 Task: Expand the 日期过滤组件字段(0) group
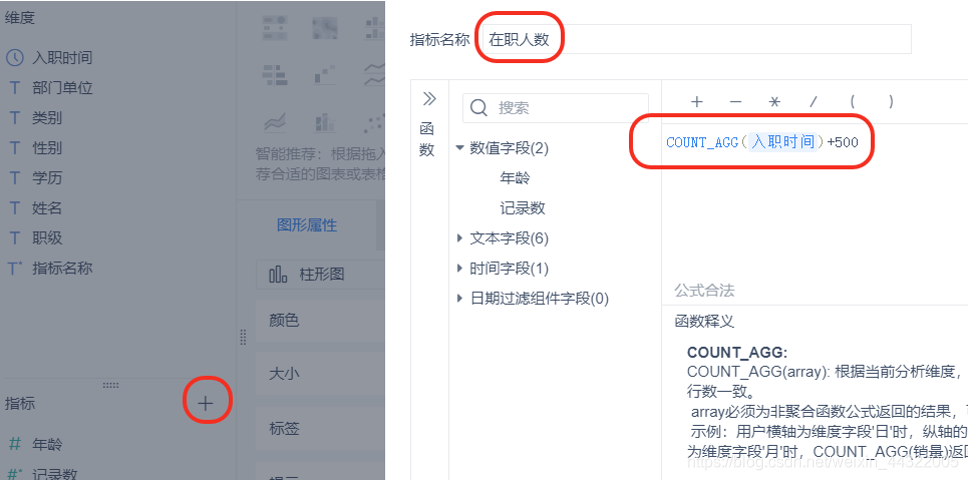click(459, 299)
